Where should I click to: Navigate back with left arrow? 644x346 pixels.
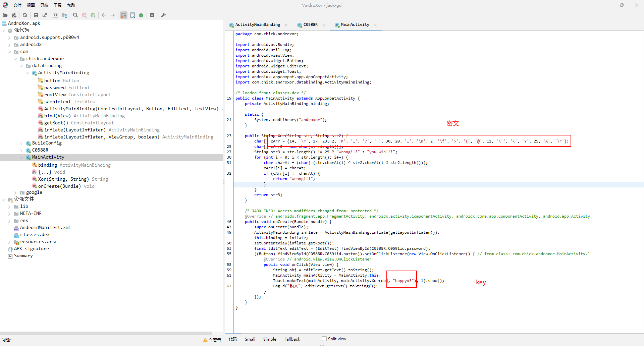point(104,15)
